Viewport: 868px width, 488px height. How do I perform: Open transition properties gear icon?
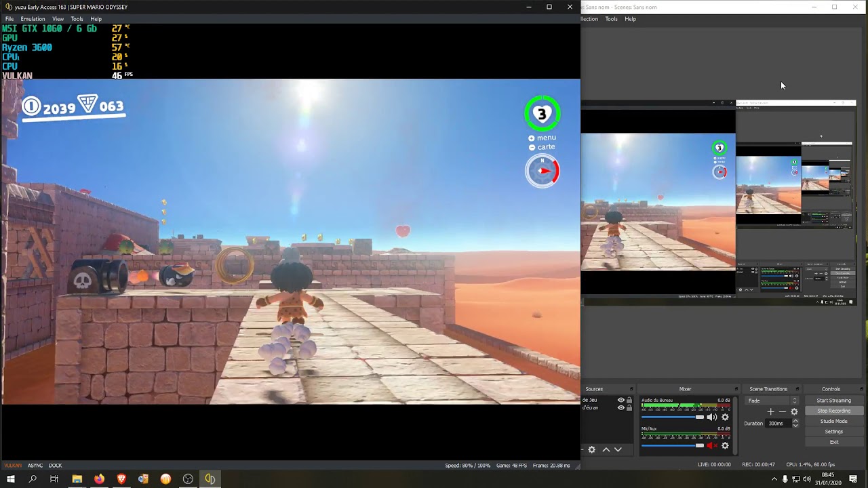794,411
